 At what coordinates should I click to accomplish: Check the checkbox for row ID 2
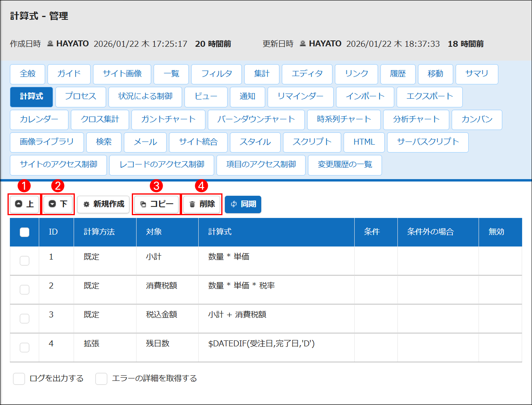coord(25,290)
